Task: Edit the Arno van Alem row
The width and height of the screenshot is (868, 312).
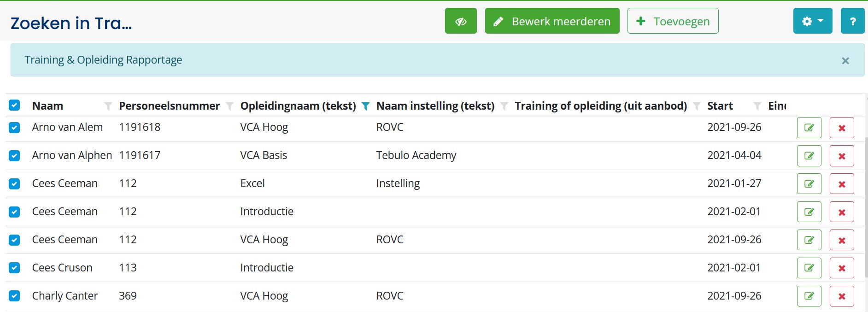Action: [809, 128]
